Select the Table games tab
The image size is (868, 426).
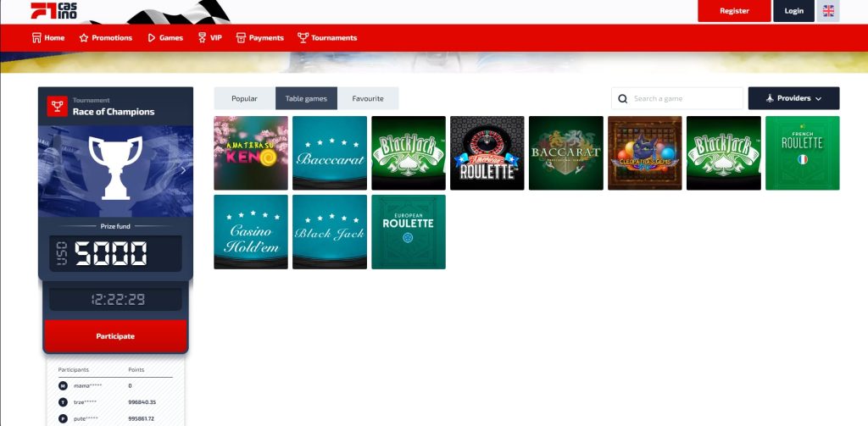pyautogui.click(x=306, y=98)
